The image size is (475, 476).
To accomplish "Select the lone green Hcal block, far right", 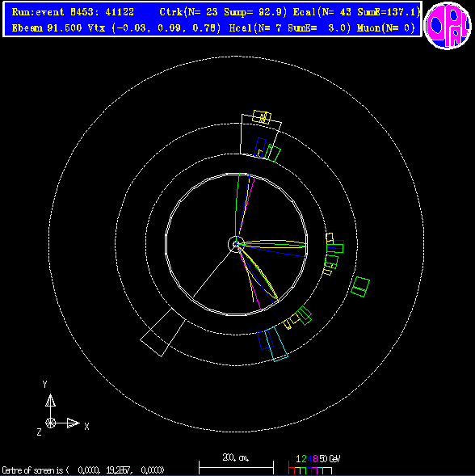I will (x=360, y=287).
